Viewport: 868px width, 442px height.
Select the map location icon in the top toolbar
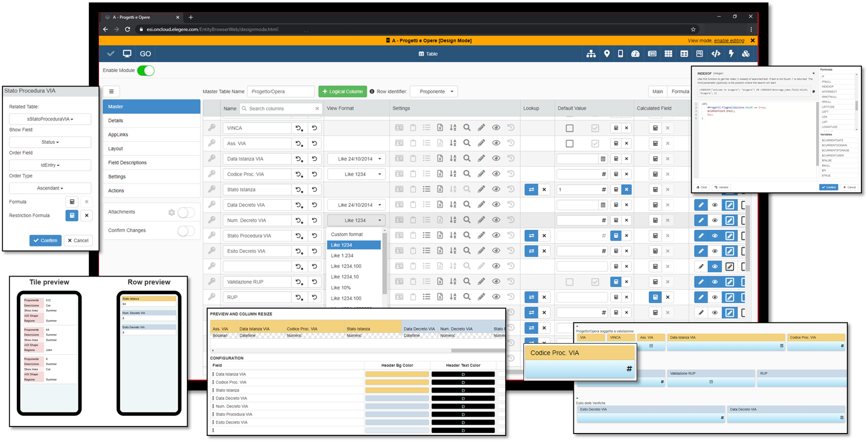tap(607, 54)
